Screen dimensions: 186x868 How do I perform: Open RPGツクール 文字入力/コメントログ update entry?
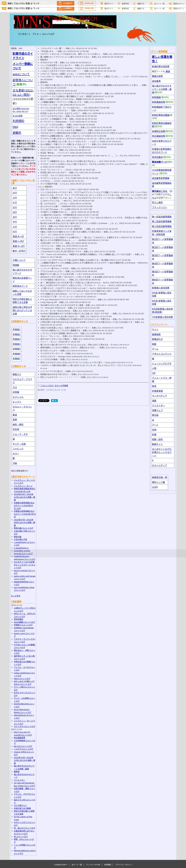24,615
